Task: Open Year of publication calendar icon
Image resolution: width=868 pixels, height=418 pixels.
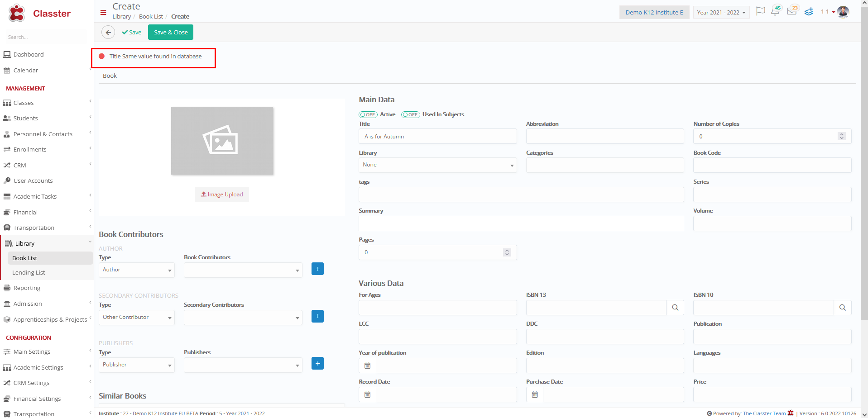Action: [368, 366]
